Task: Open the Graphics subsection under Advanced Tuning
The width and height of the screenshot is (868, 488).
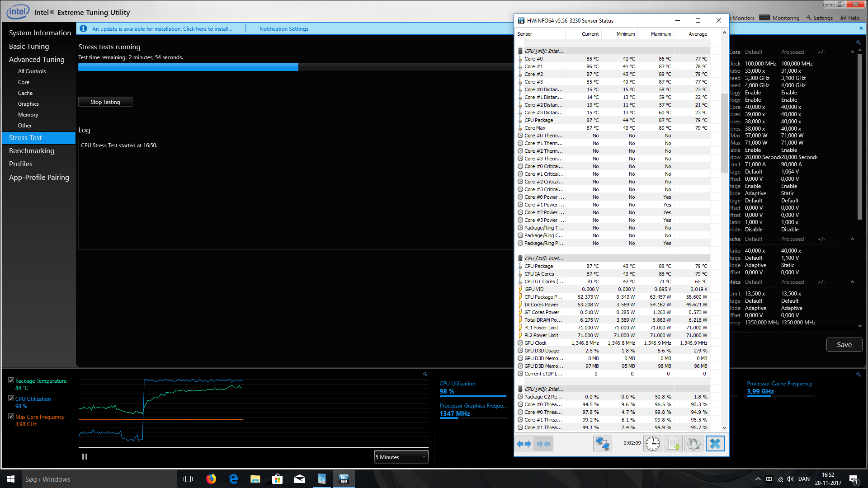Action: coord(28,104)
